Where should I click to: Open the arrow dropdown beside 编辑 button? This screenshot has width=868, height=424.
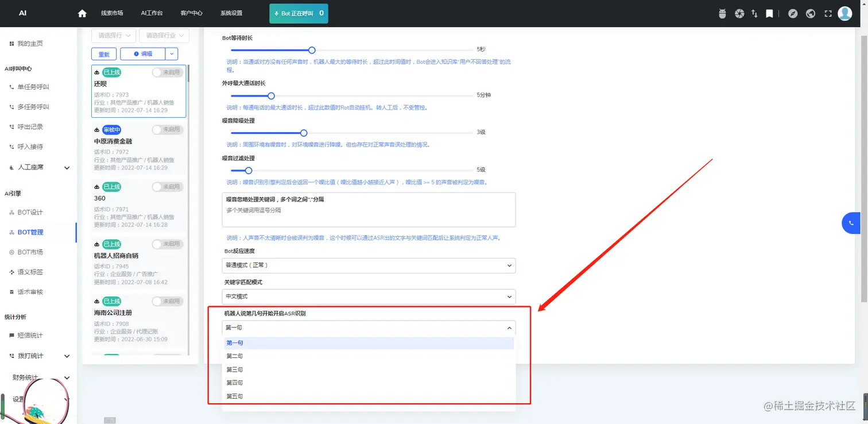tap(172, 53)
